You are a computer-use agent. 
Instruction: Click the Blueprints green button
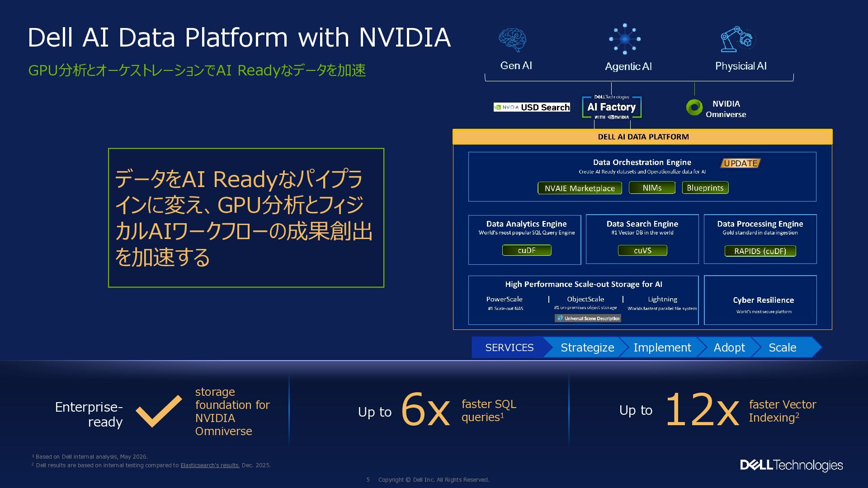pos(705,188)
